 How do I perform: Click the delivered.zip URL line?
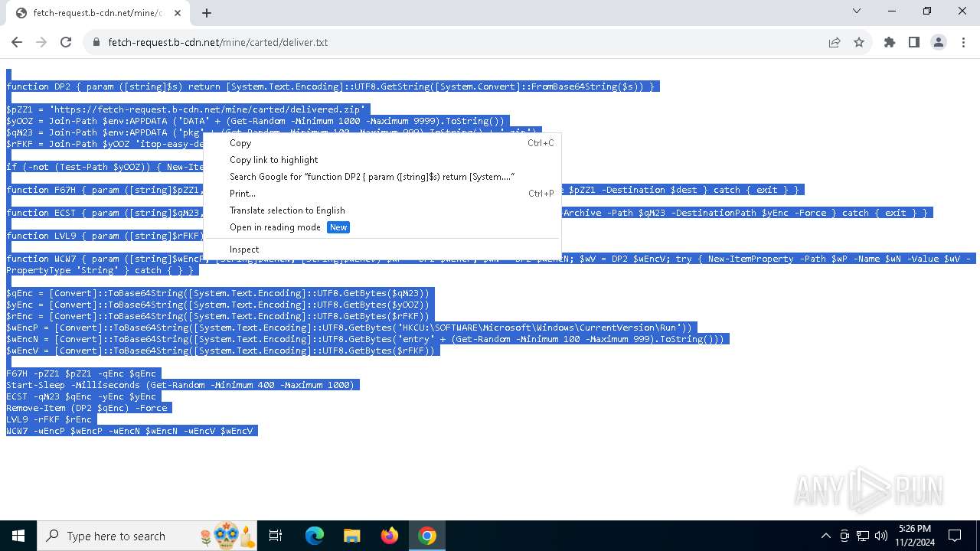[188, 109]
